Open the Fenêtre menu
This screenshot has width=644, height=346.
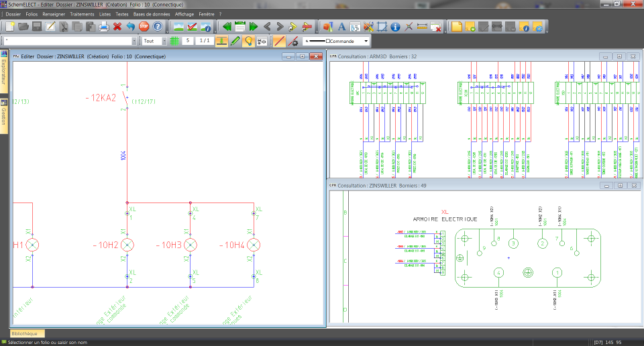point(207,14)
